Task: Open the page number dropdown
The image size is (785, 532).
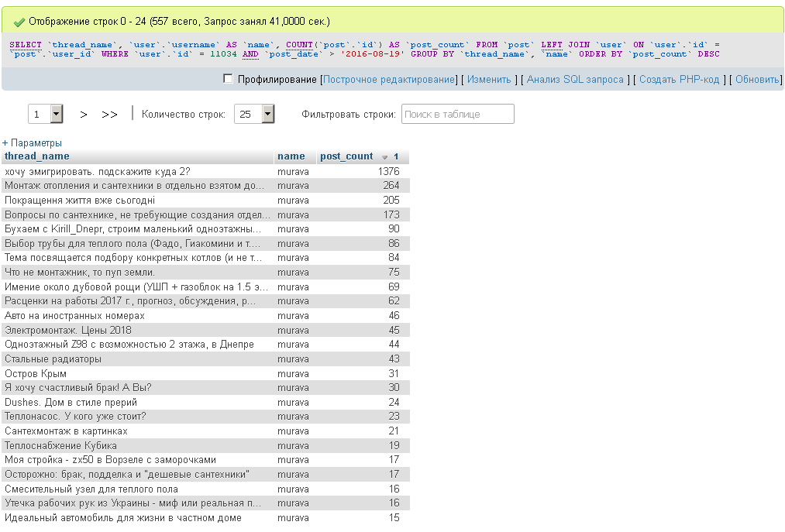Action: pos(45,114)
